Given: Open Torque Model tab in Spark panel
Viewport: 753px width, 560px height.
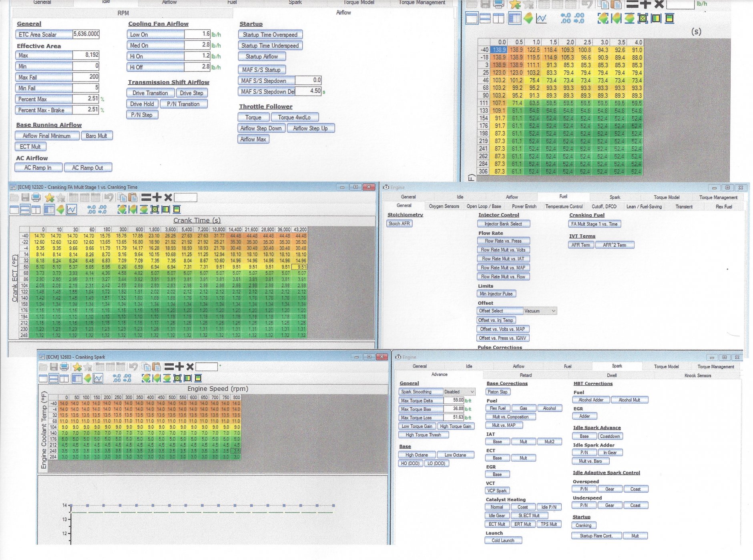Looking at the screenshot, I should [x=666, y=366].
